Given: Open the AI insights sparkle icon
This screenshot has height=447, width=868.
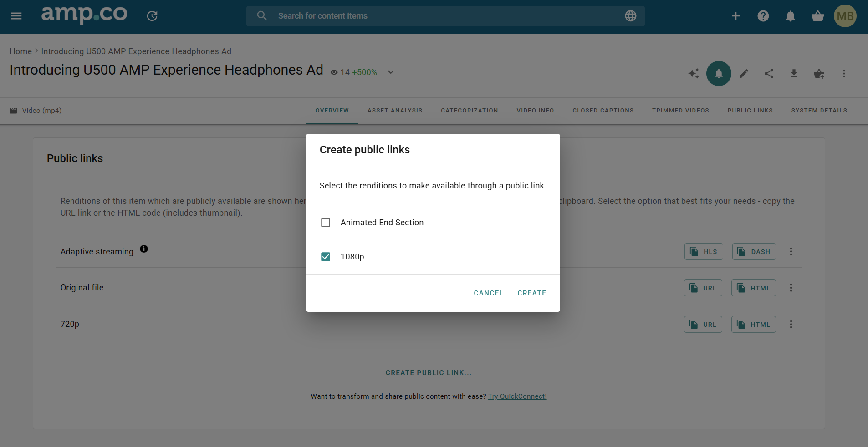Looking at the screenshot, I should click(x=693, y=73).
